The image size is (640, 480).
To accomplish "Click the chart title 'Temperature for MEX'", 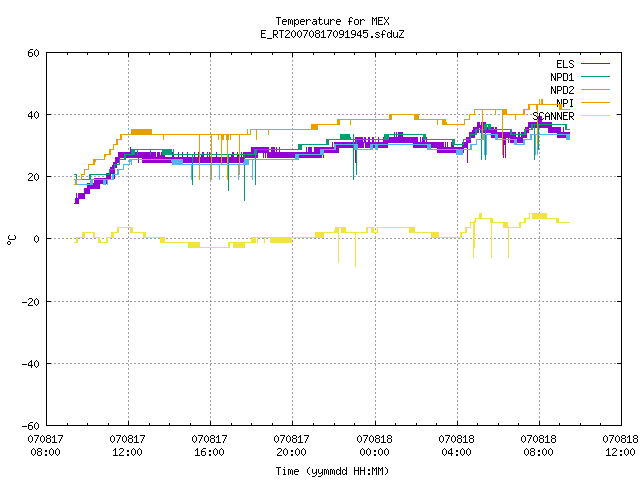I will click(x=332, y=21).
